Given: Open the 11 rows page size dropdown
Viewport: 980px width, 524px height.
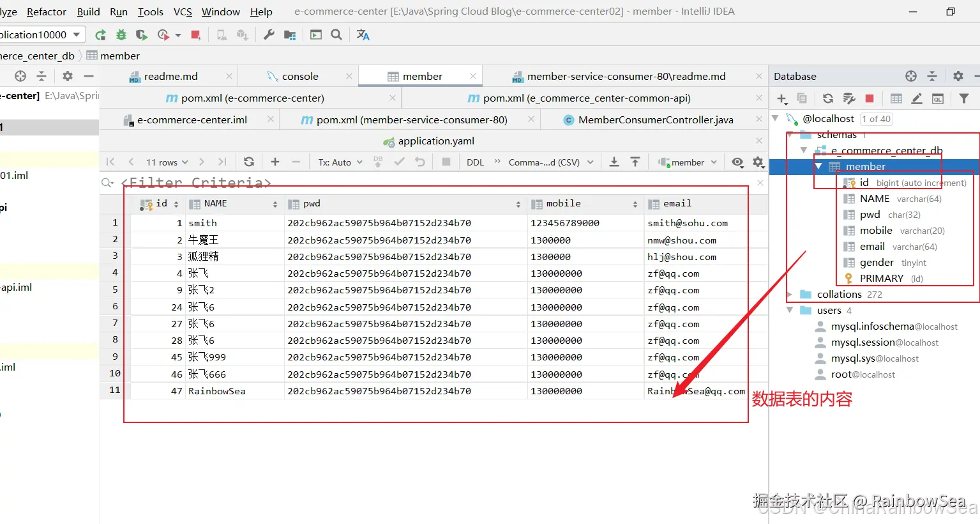Looking at the screenshot, I should tap(167, 162).
